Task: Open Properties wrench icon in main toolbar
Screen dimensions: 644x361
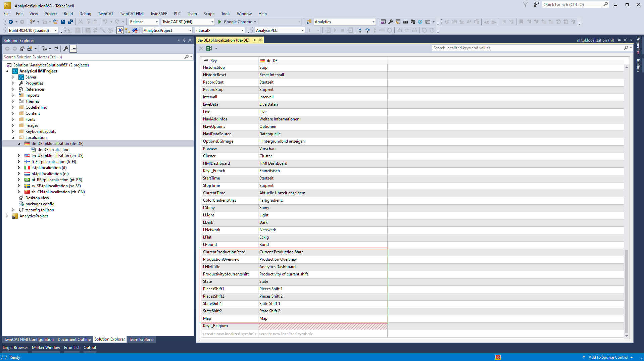Action: coord(391,22)
